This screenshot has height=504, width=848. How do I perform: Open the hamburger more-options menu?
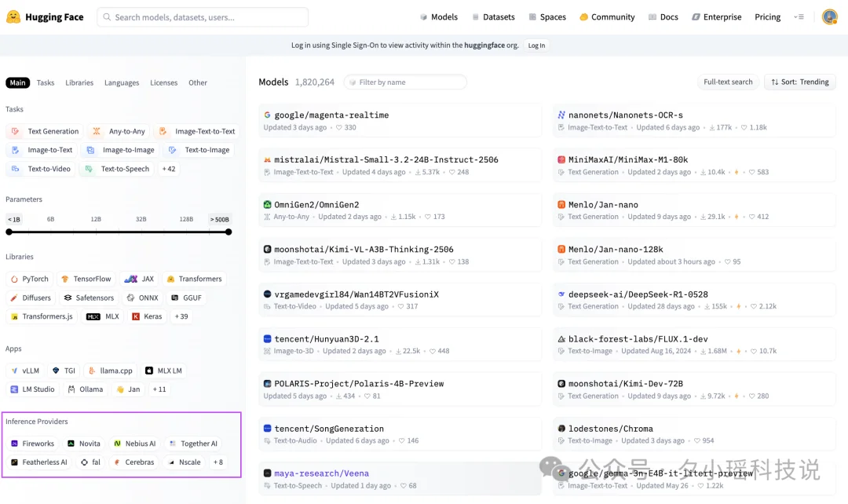pos(799,16)
